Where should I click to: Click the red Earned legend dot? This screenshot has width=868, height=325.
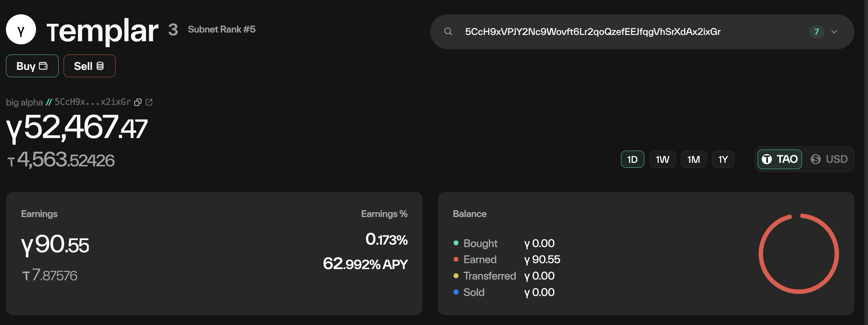pos(456,259)
